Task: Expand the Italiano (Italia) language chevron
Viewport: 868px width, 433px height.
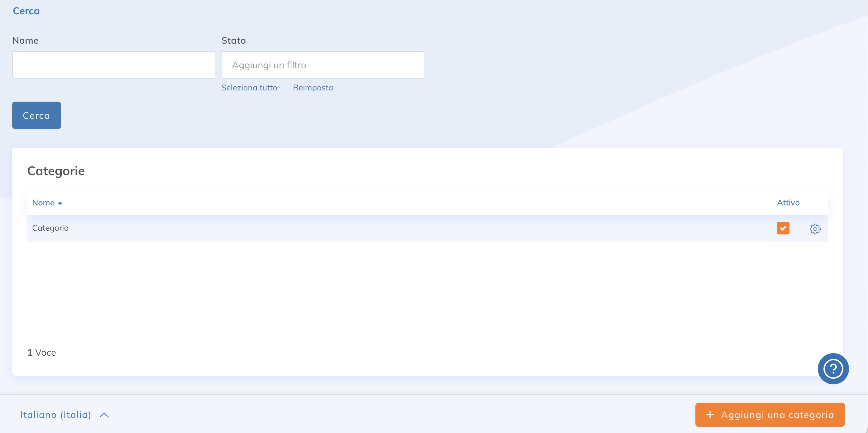Action: coord(104,415)
